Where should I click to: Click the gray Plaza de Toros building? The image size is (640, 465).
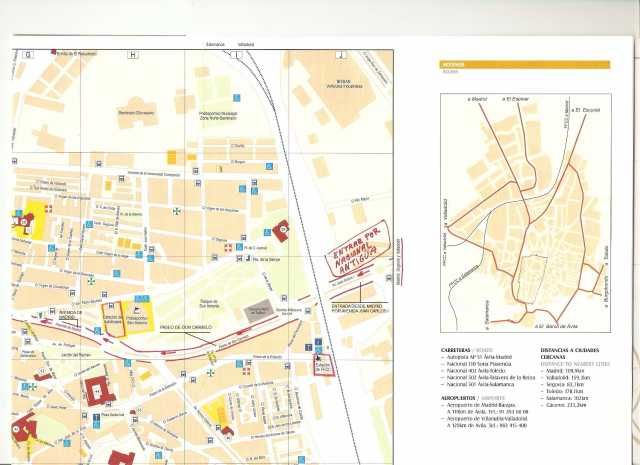260,309
